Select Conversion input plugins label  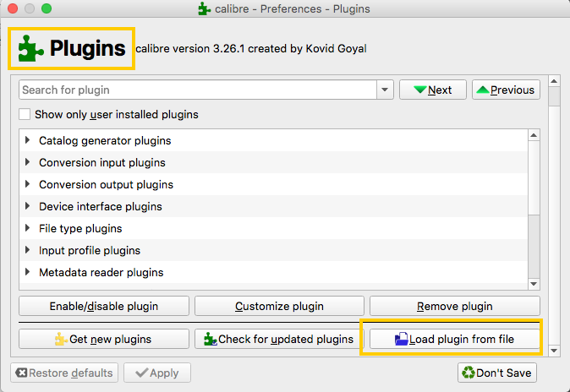pos(102,162)
